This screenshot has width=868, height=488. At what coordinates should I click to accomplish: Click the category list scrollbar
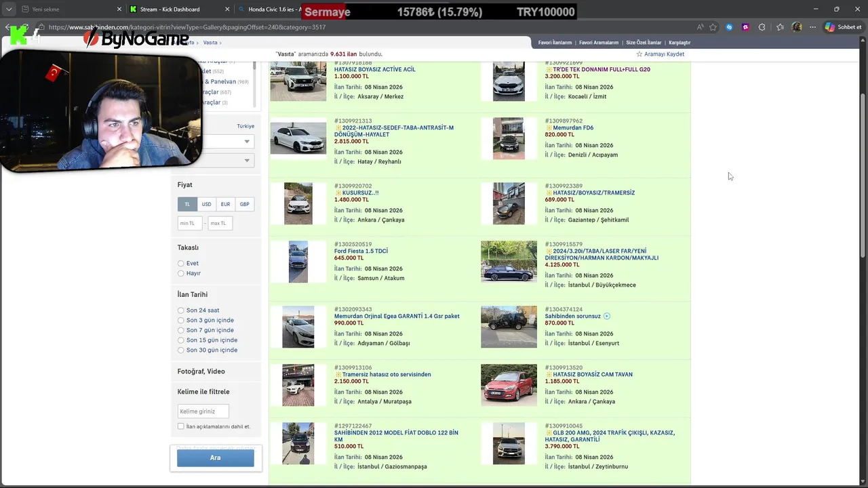(254, 85)
